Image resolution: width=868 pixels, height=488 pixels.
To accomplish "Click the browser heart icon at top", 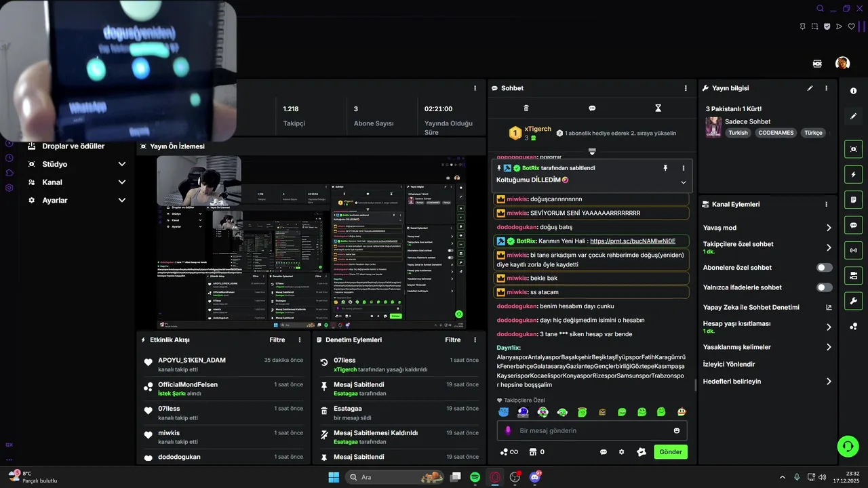I will pyautogui.click(x=852, y=26).
